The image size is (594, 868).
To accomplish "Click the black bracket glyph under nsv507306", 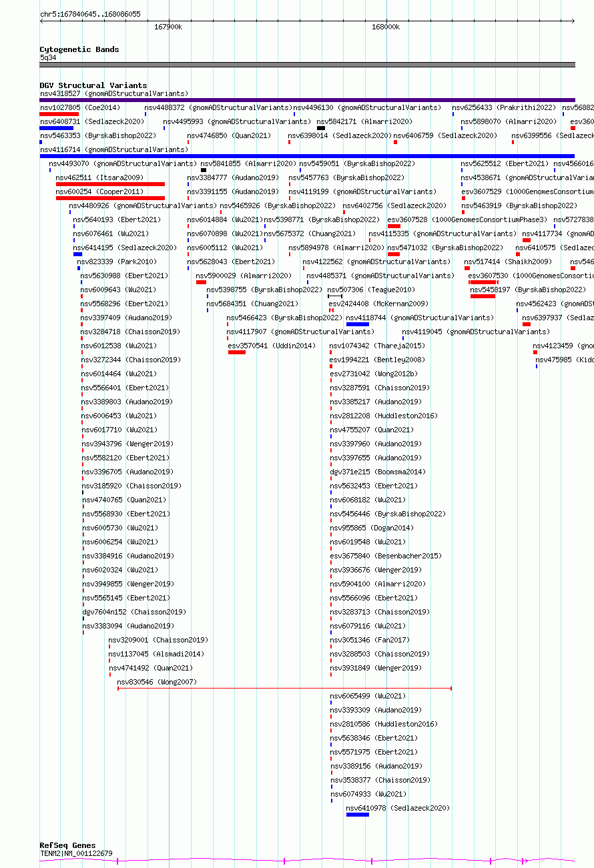I will tap(335, 296).
